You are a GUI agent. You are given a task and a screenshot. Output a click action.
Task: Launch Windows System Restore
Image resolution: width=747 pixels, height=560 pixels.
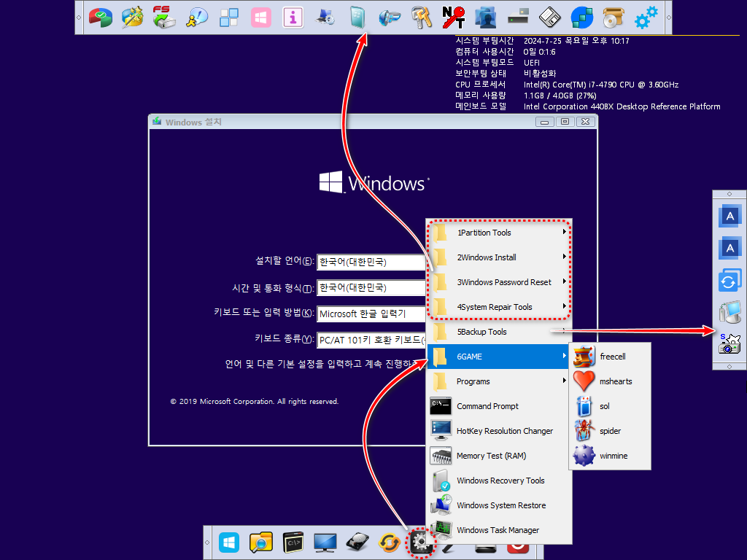click(499, 505)
